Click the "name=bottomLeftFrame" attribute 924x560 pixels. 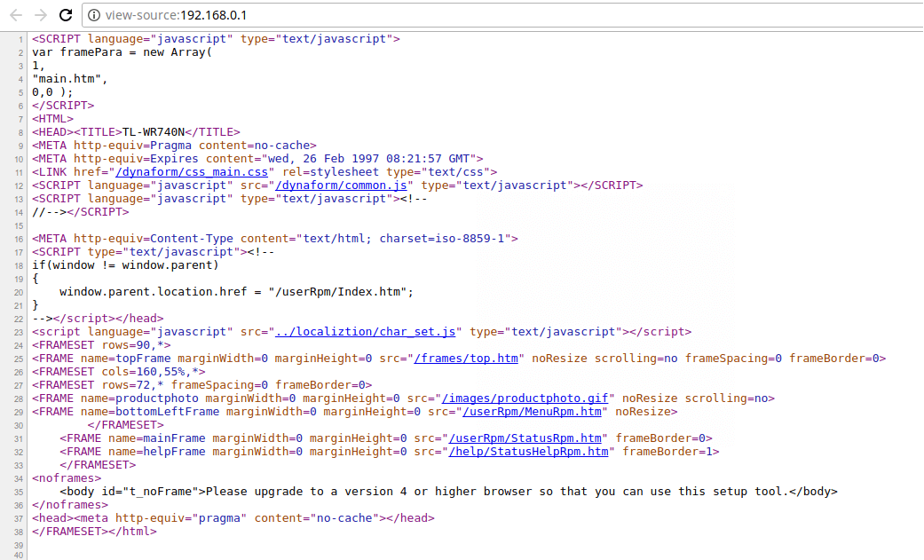150,412
